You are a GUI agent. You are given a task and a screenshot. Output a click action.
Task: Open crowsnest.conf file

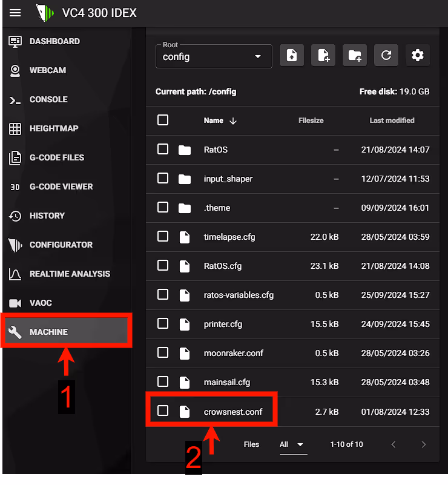coord(233,412)
